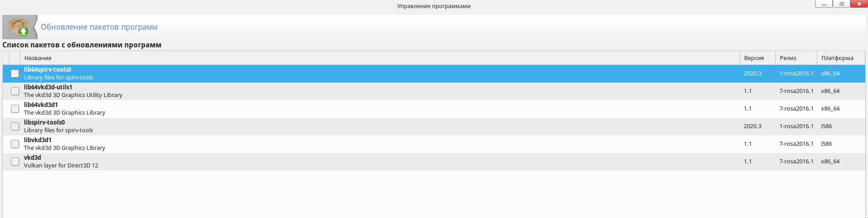Click the lib64vkd3d1 package name
868x218 pixels.
click(x=41, y=105)
